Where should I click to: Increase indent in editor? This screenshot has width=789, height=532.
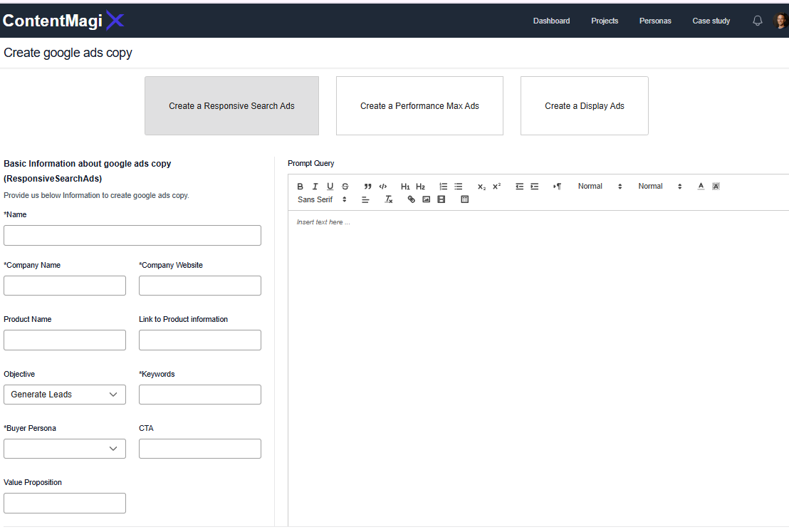pos(534,186)
